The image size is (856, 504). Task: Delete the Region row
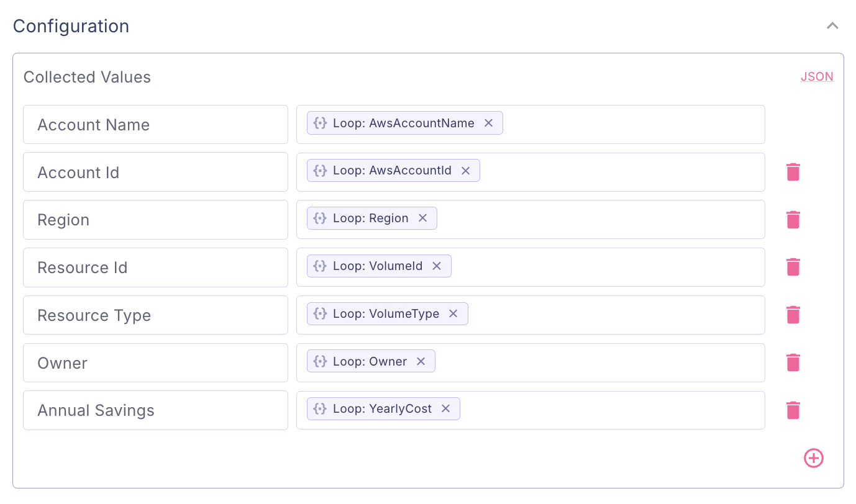pyautogui.click(x=793, y=220)
